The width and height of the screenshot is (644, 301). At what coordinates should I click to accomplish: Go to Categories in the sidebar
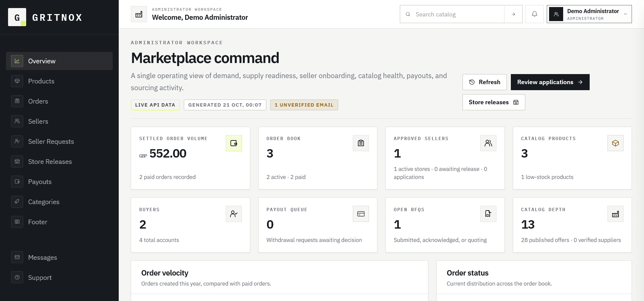tap(59, 202)
